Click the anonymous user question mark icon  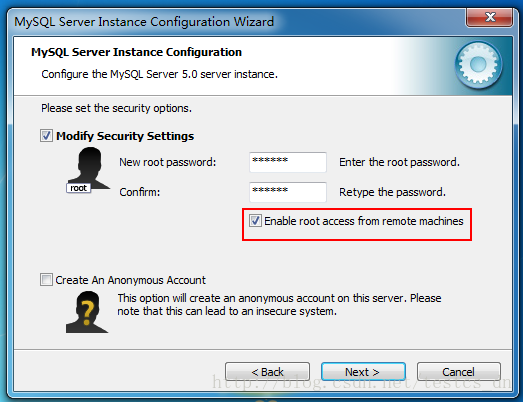(x=87, y=312)
